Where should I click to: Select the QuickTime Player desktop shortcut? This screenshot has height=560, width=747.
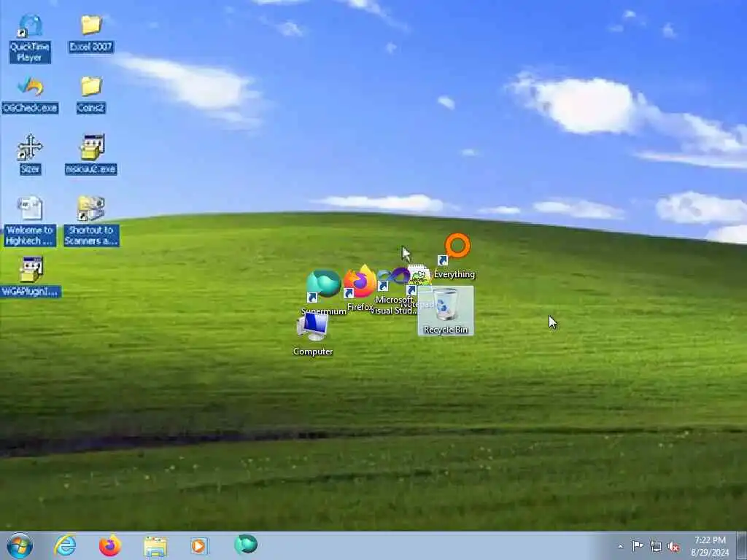pyautogui.click(x=30, y=38)
